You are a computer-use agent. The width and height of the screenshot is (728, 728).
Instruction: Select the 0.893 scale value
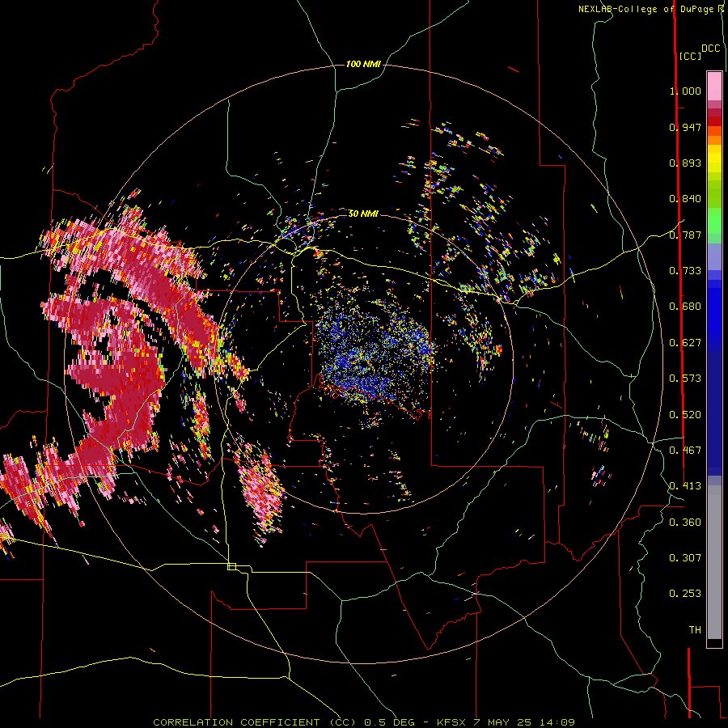click(685, 163)
